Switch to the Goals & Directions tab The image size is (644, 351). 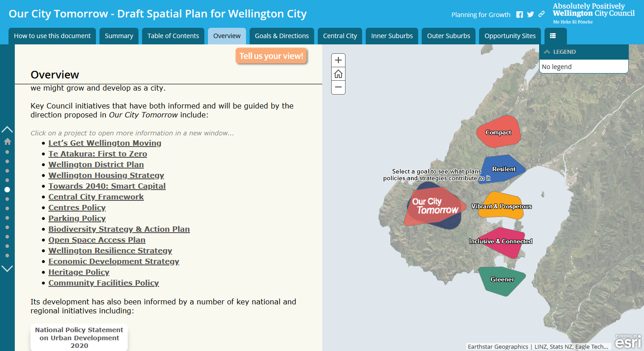[282, 36]
